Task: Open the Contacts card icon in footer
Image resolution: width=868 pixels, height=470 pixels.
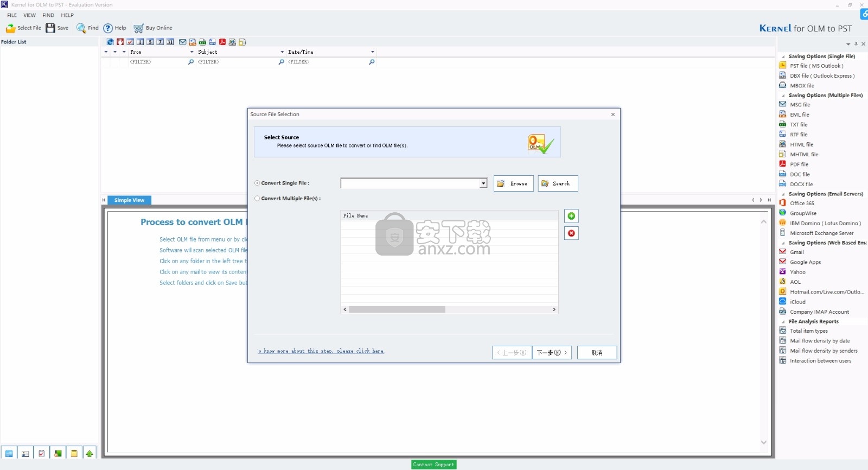Action: [25, 453]
